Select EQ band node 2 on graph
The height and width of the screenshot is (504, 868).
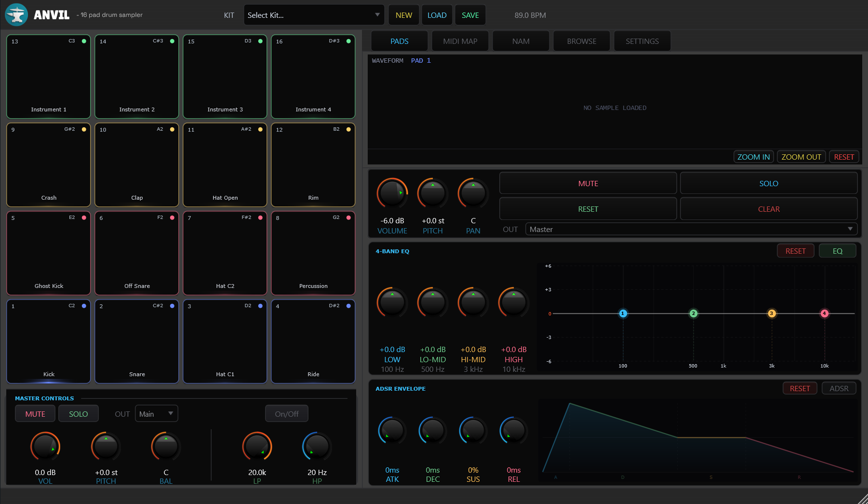coord(693,313)
